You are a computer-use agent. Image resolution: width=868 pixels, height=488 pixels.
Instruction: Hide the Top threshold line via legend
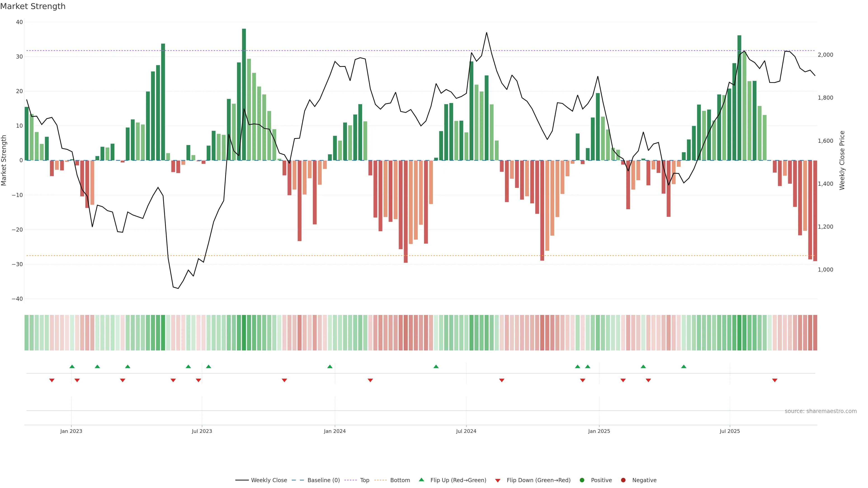(364, 480)
